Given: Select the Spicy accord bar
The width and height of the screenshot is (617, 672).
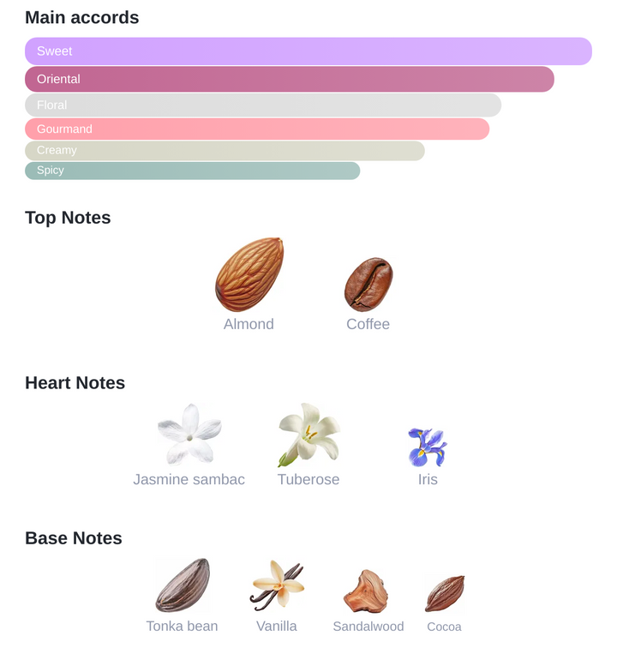Looking at the screenshot, I should (x=192, y=171).
